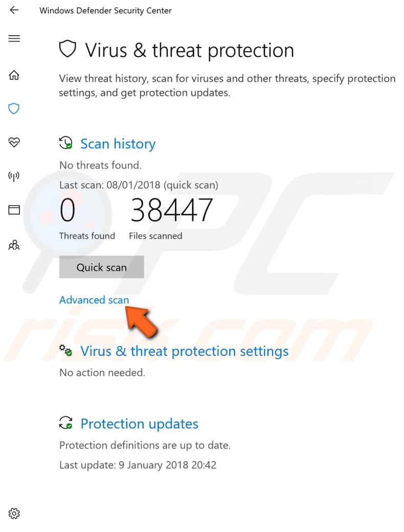Click the Advanced scan link
The height and width of the screenshot is (532, 404).
(94, 300)
